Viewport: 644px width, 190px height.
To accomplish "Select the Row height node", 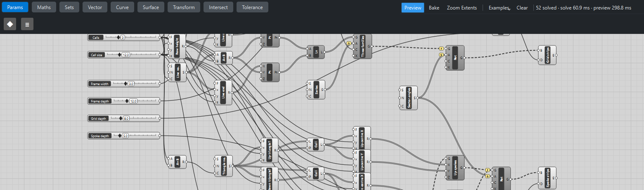I will pos(177,46).
